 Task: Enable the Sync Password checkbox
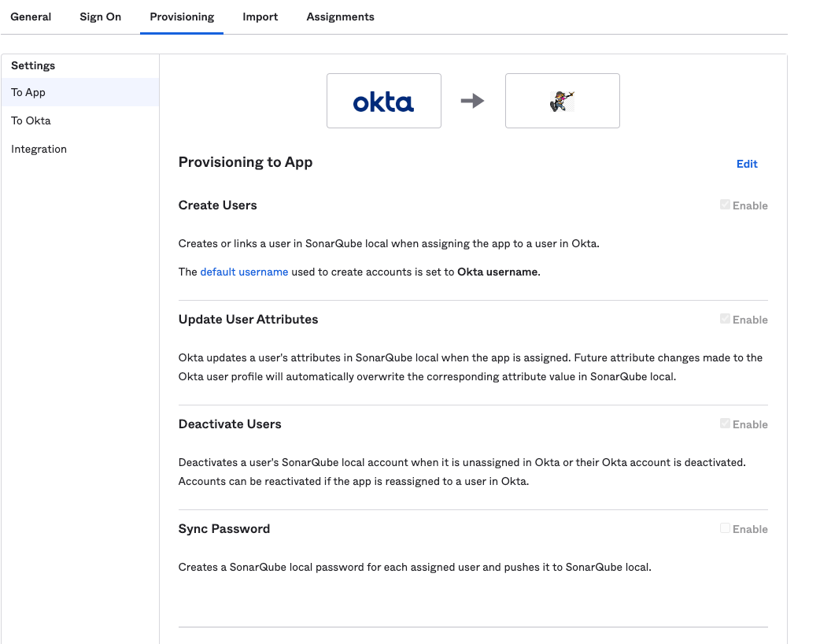(725, 527)
